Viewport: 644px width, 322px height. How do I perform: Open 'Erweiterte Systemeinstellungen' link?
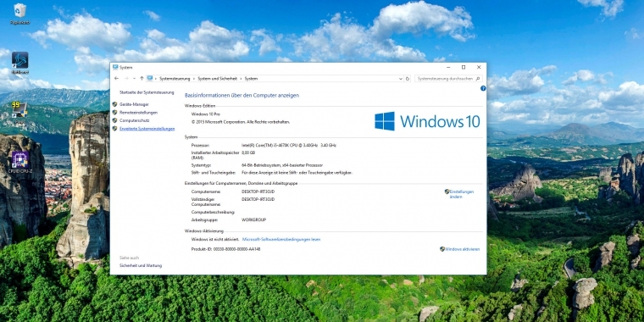click(147, 129)
